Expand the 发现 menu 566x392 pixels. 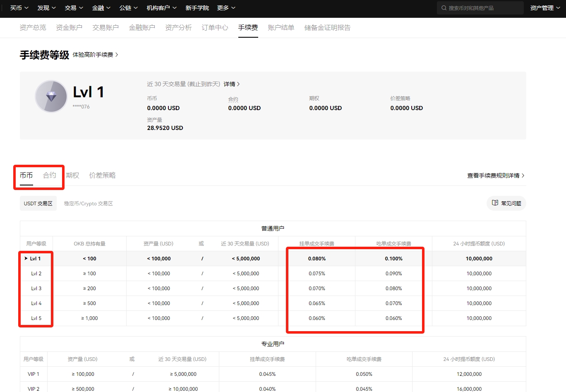[47, 8]
